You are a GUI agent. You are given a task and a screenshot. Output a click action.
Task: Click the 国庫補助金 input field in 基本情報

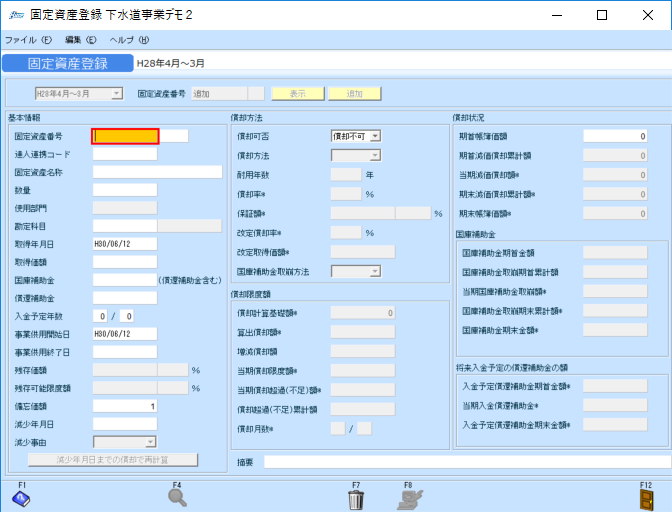[x=125, y=280]
